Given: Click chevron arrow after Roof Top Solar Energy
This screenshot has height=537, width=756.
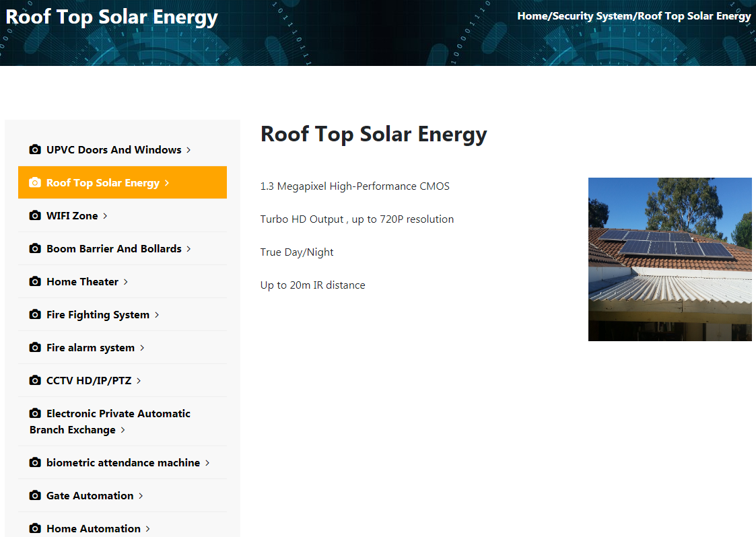Looking at the screenshot, I should coord(167,183).
